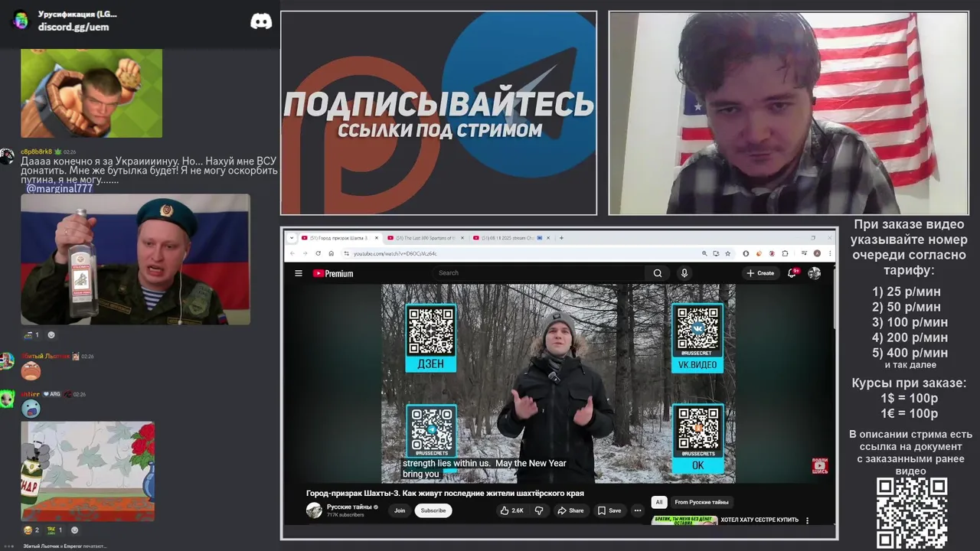Click Урусификация server icon
The height and width of the screenshot is (551, 980).
(21, 20)
